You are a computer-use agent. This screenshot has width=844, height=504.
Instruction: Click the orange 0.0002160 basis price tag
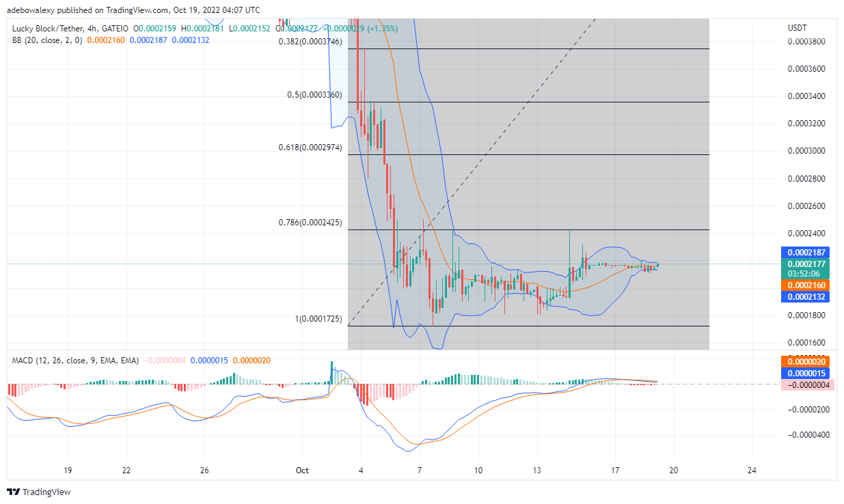(804, 285)
